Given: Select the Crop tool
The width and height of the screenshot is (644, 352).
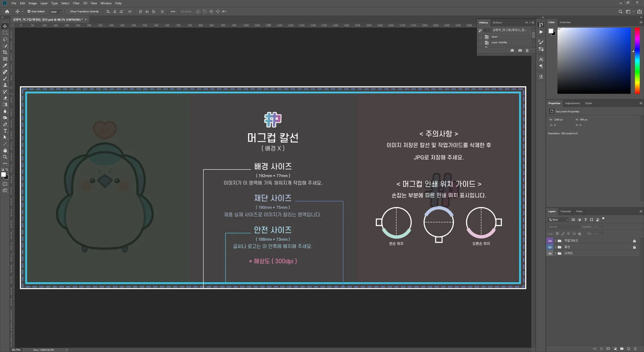Looking at the screenshot, I should click(5, 52).
